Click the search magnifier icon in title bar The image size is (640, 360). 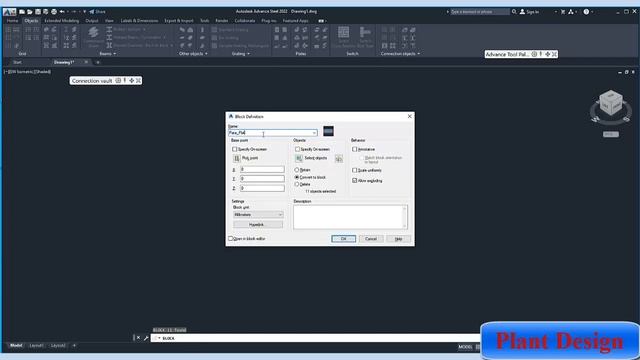point(514,12)
